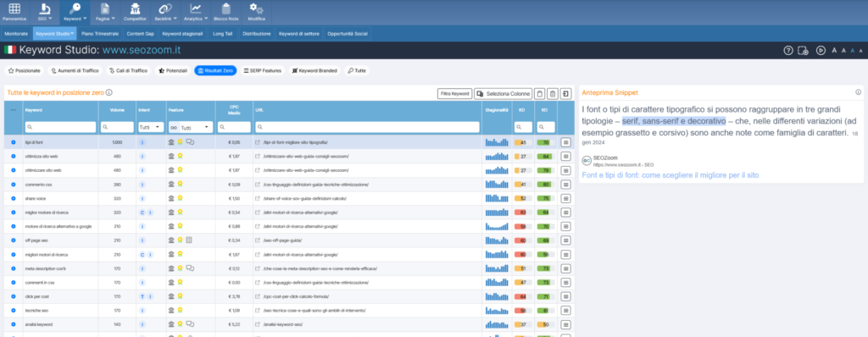The height and width of the screenshot is (337, 868).
Task: Open row menu for click per cost
Action: 565,296
